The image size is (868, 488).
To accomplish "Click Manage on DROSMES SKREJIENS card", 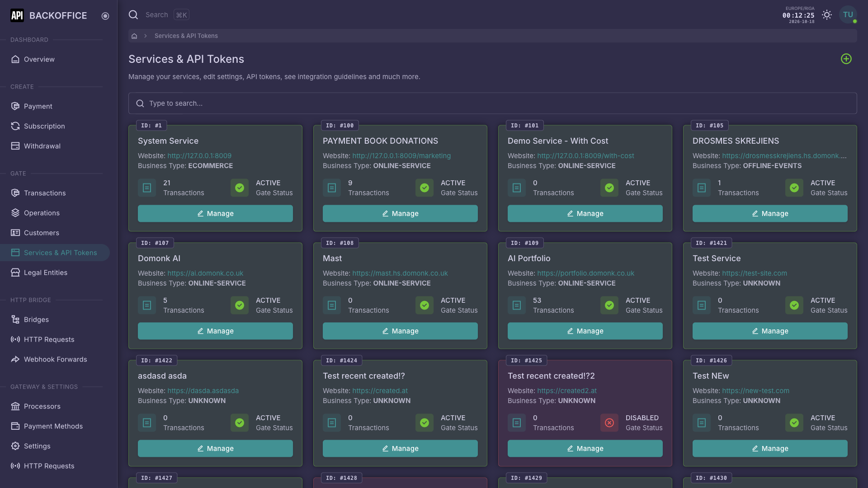I will 770,213.
